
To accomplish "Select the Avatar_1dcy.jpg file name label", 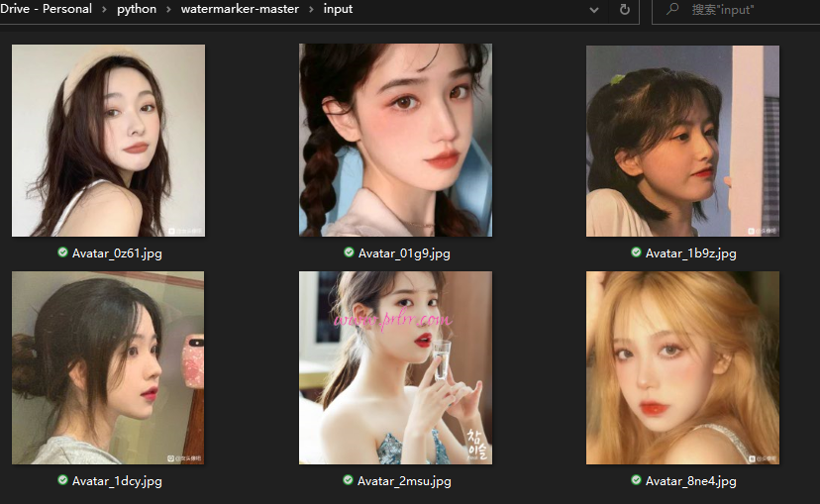I will click(x=116, y=481).
